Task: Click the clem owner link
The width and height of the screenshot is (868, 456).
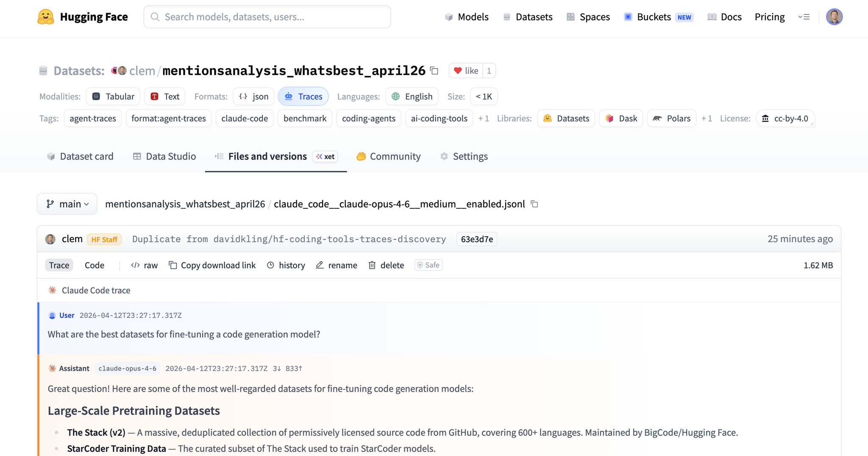Action: 142,71
